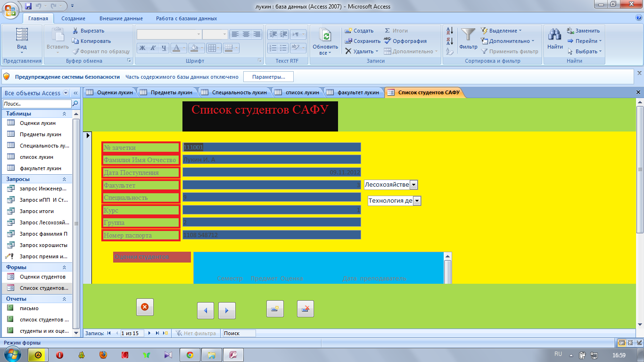Click the Copy (Копировать) command
Viewport: 644px width, 362px height.
91,41
